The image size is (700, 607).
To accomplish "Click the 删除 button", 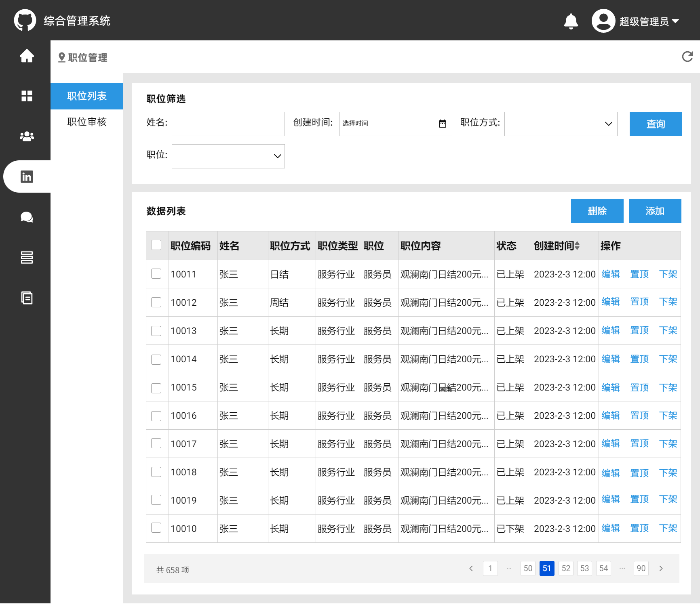I will pyautogui.click(x=597, y=211).
